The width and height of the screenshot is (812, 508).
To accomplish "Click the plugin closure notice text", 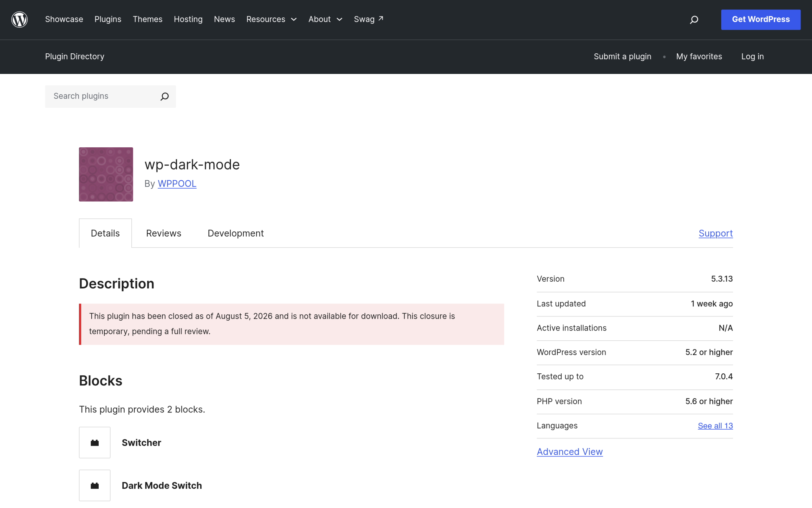I will pos(272,324).
